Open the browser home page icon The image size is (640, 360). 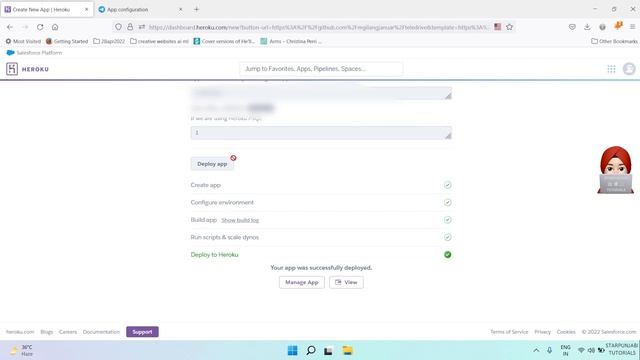click(x=55, y=27)
